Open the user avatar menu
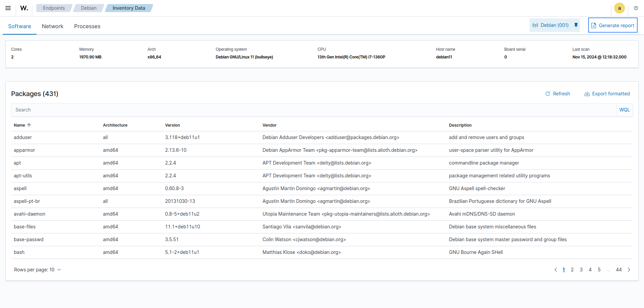The height and width of the screenshot is (308, 644). click(619, 8)
